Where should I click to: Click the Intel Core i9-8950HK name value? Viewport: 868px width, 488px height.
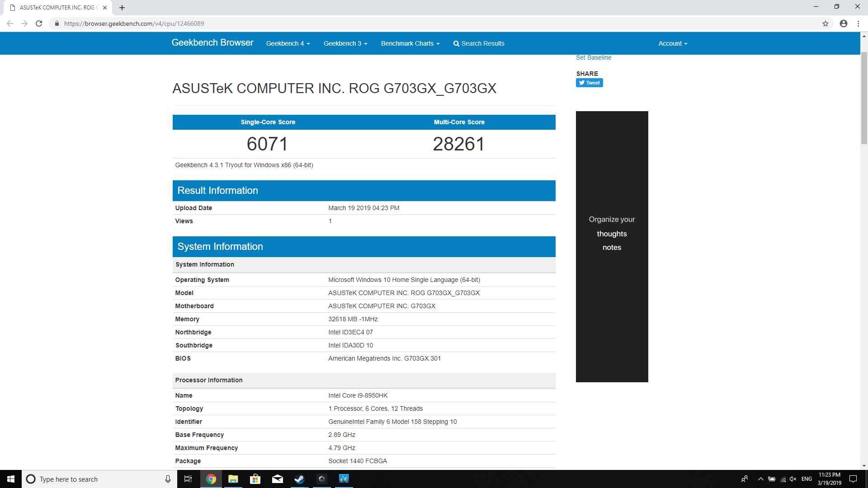point(358,395)
